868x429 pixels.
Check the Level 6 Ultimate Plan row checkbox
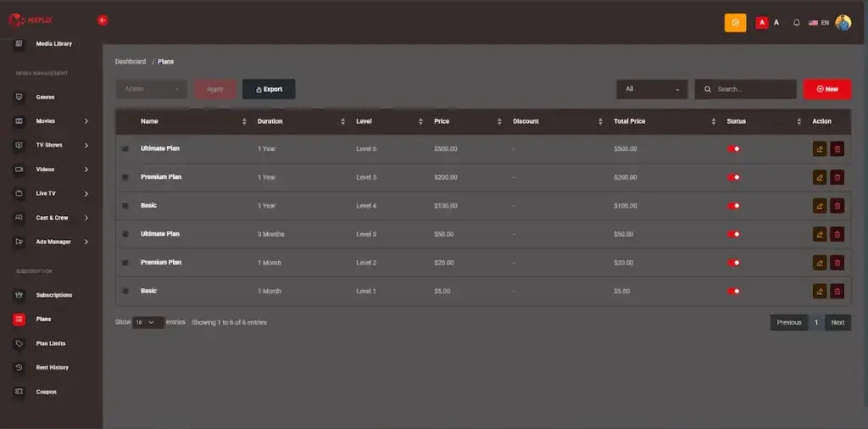click(125, 149)
